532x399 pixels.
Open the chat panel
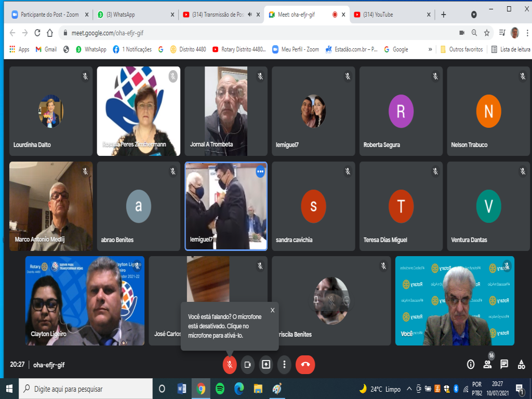pyautogui.click(x=504, y=364)
